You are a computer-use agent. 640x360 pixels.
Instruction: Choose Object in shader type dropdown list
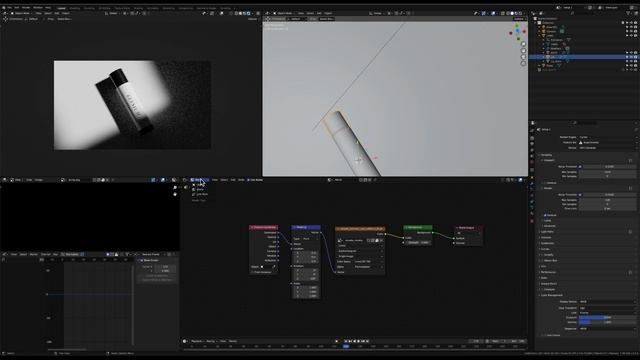pyautogui.click(x=199, y=185)
